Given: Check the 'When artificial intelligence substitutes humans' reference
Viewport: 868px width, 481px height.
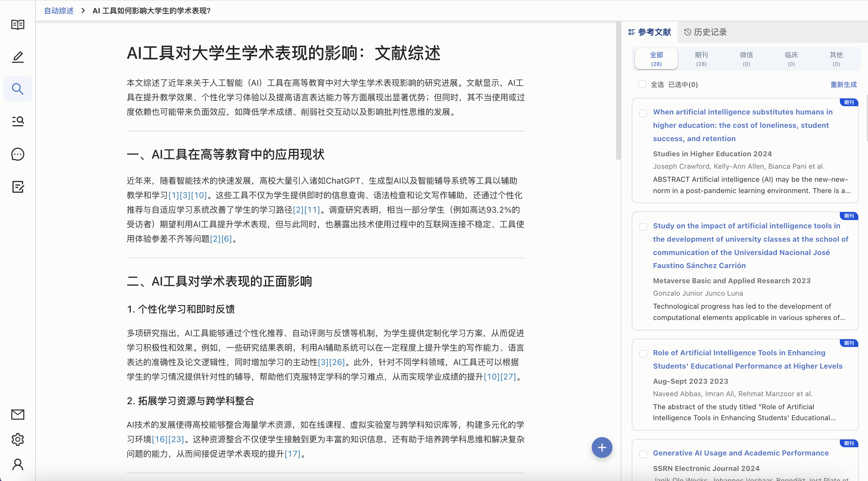Looking at the screenshot, I should pos(643,113).
